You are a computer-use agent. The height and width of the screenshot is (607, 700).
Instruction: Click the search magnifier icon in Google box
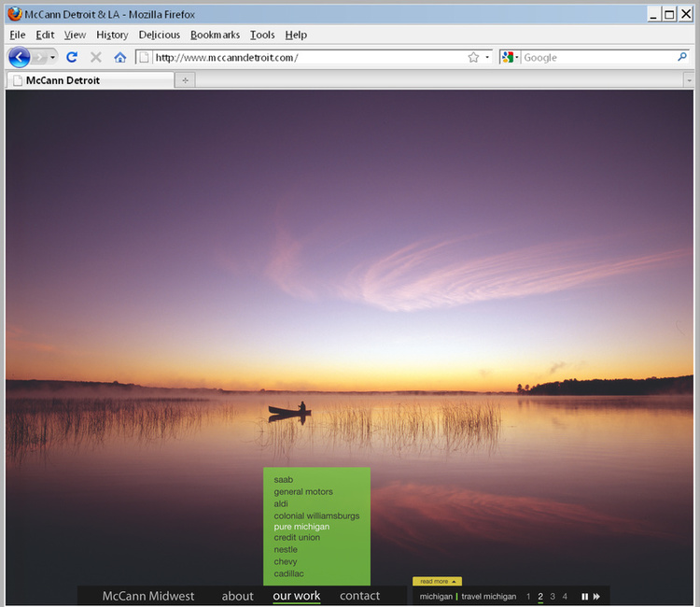[682, 57]
